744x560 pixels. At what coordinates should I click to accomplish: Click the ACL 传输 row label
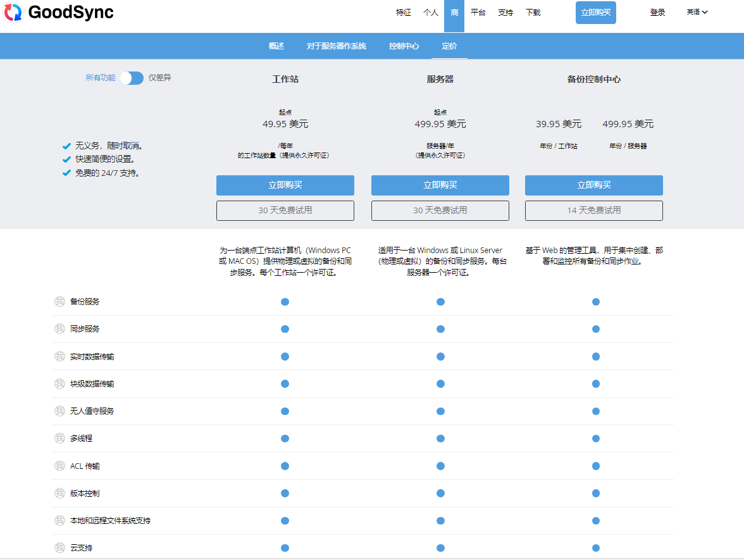pyautogui.click(x=85, y=466)
